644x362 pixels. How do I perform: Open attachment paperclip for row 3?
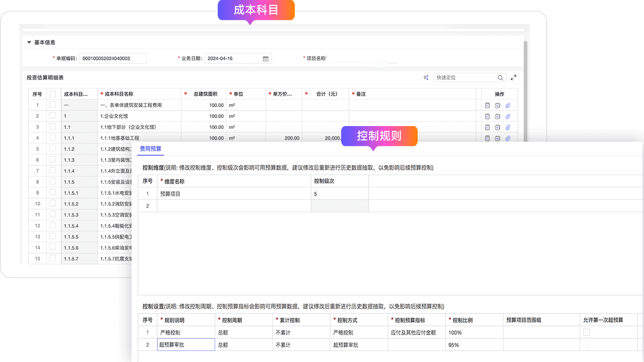coord(508,127)
